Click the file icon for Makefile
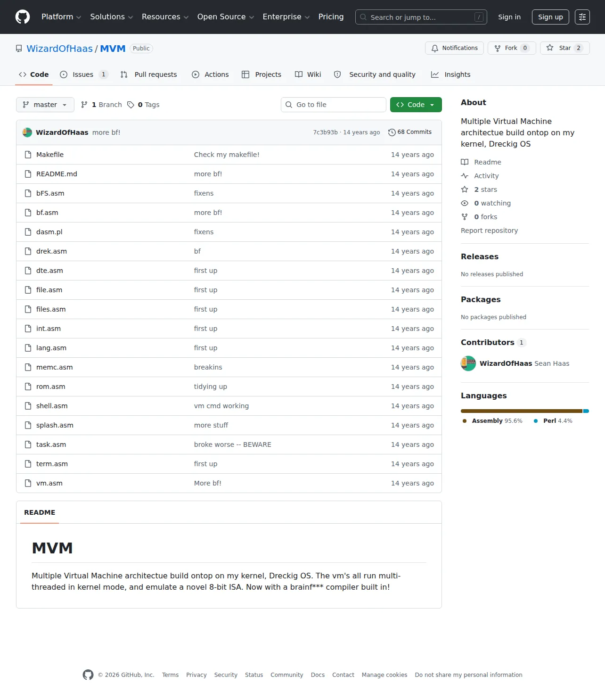 [28, 155]
